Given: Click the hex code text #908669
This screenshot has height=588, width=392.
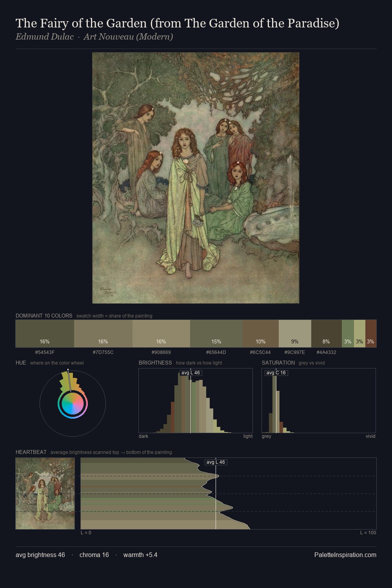Looking at the screenshot, I should click(161, 352).
